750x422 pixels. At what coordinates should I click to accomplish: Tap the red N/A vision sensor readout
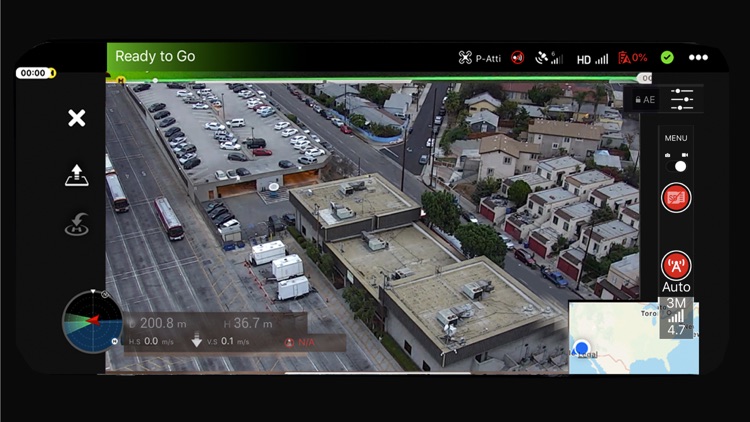(300, 343)
